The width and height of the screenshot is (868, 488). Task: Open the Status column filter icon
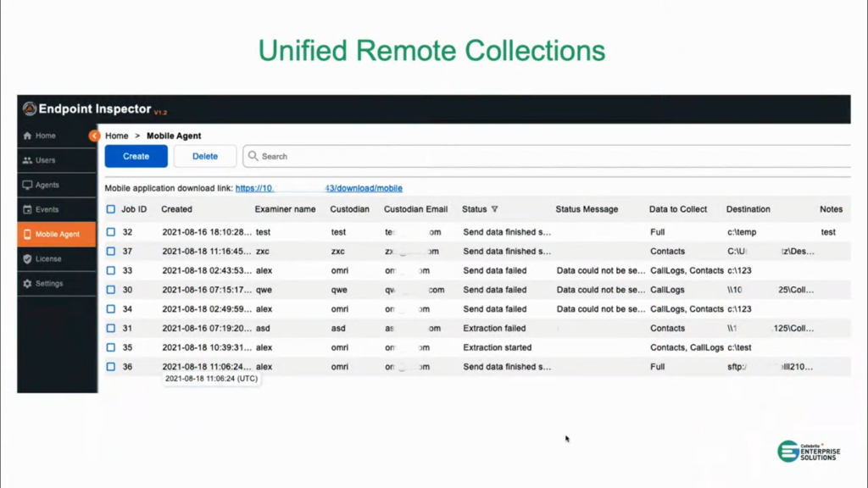point(494,209)
